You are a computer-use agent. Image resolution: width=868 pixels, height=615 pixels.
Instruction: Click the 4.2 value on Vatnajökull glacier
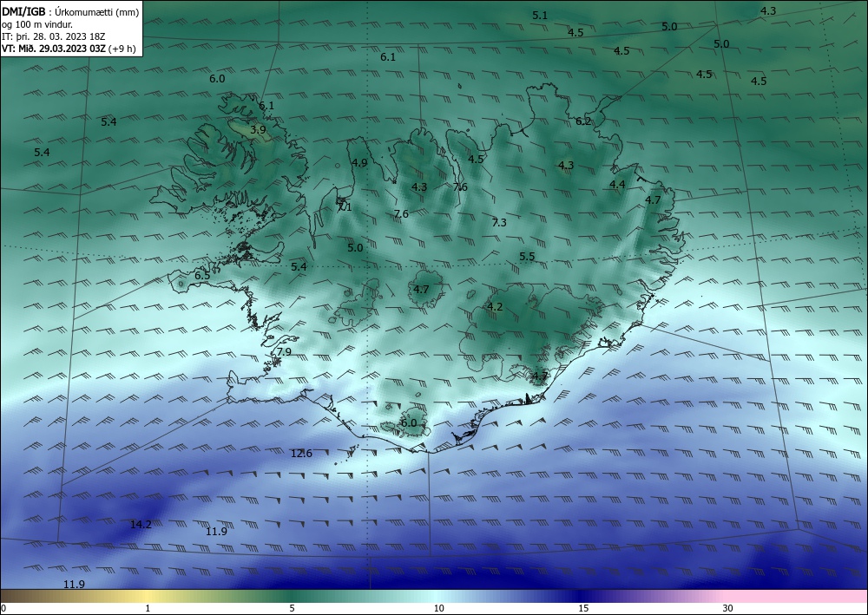(x=495, y=307)
